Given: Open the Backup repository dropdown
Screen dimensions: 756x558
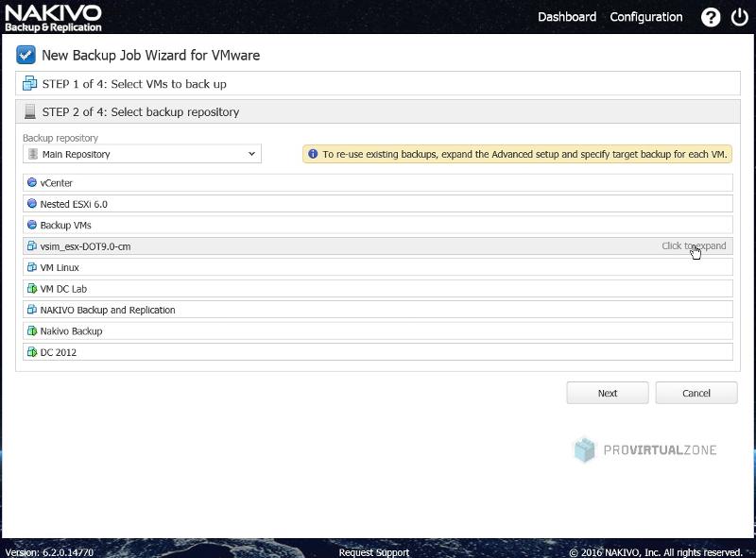Looking at the screenshot, I should (x=143, y=154).
